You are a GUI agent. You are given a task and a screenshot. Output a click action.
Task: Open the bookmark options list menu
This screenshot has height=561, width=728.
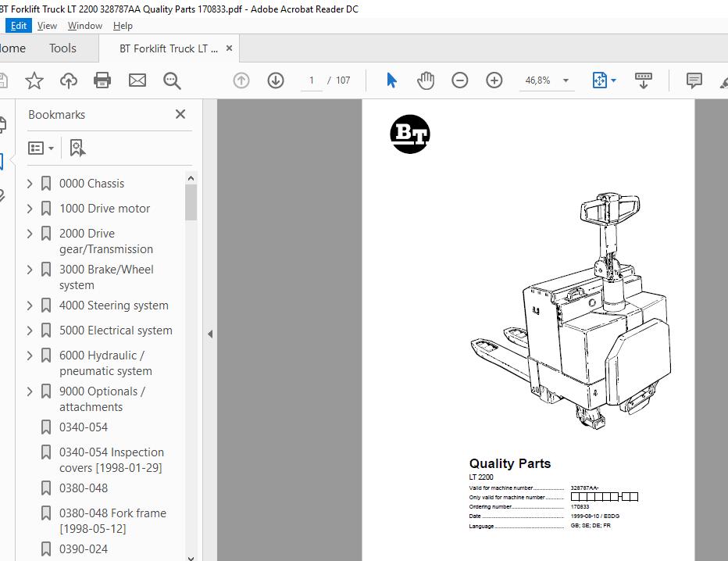pos(41,148)
